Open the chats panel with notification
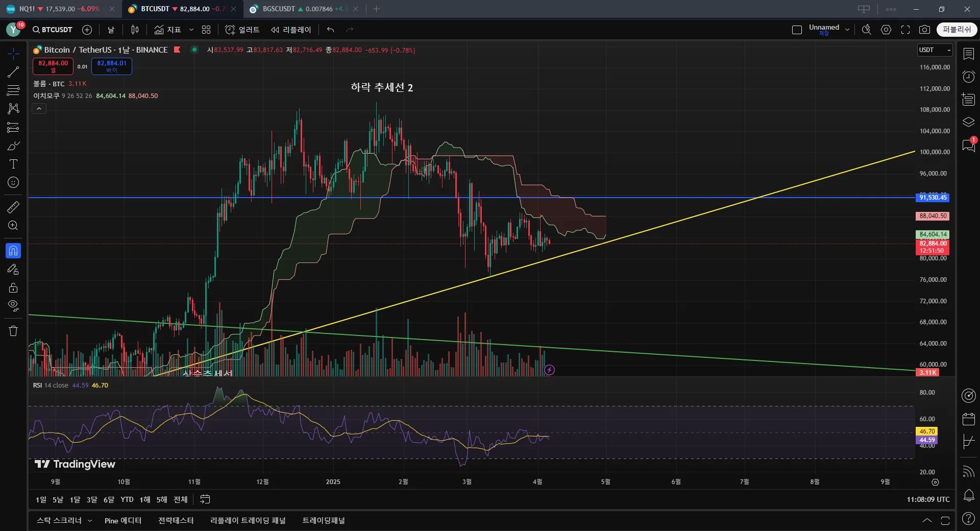The image size is (980, 531). (x=968, y=146)
